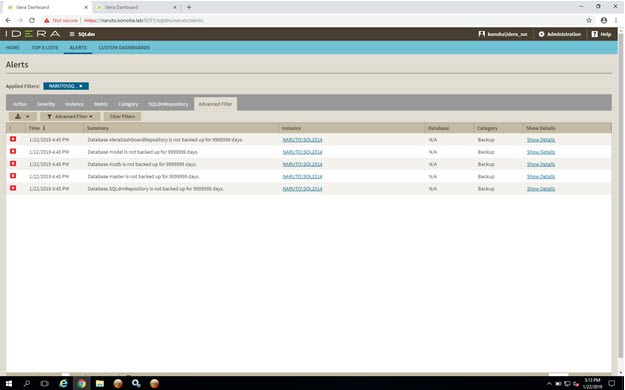Switch to the Instance filter tab

tap(75, 104)
